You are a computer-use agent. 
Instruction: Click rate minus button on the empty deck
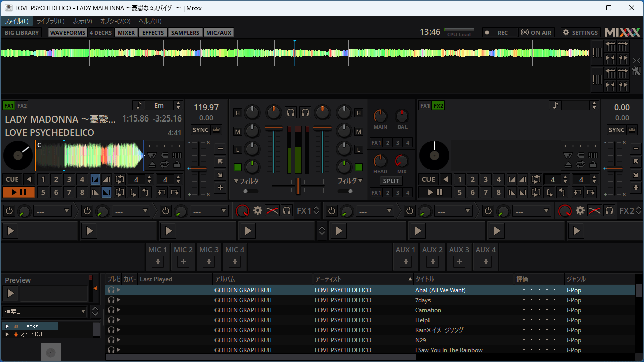(x=636, y=148)
